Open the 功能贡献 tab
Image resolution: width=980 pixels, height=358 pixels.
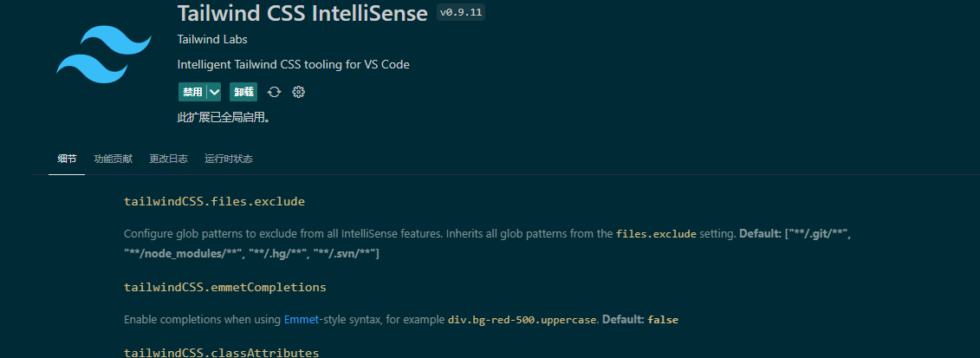tap(114, 159)
